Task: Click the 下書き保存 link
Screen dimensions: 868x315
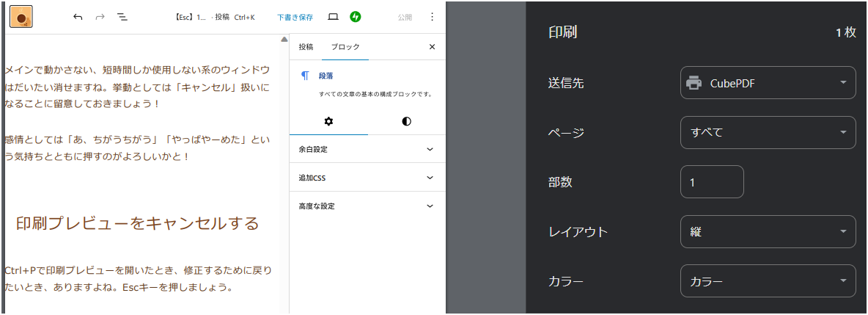Action: (x=295, y=17)
